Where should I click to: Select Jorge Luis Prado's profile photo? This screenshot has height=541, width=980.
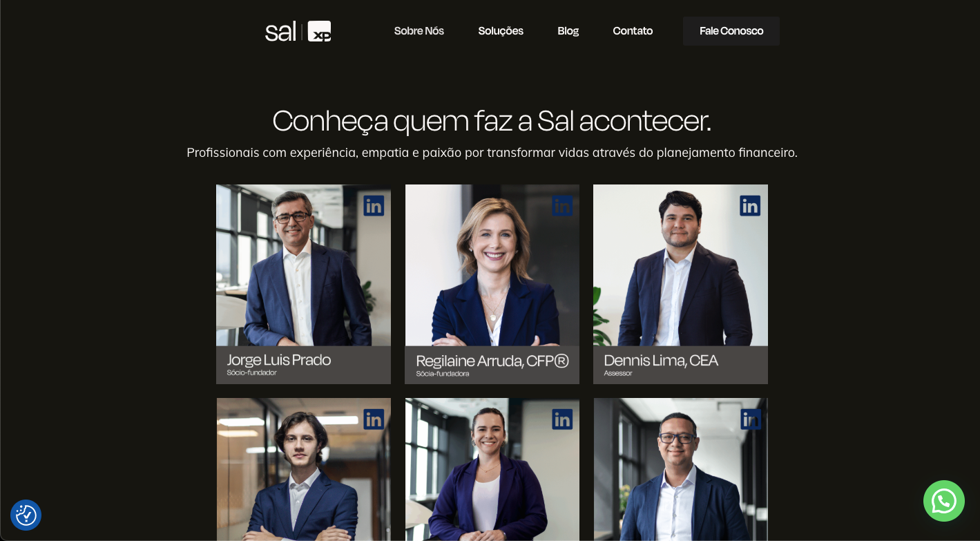[303, 265]
